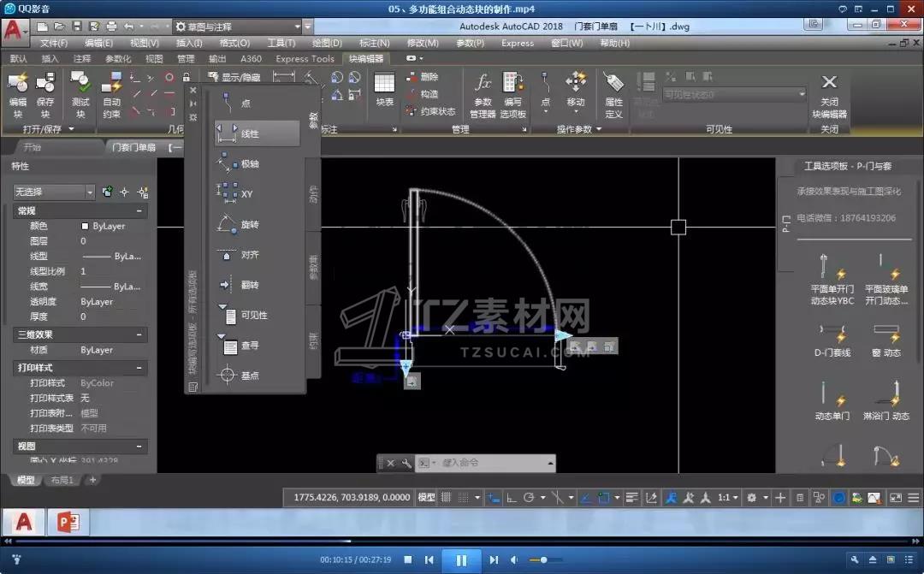Image resolution: width=924 pixels, height=574 pixels.
Task: Toggle ortho mode in the status bar
Action: point(512,497)
